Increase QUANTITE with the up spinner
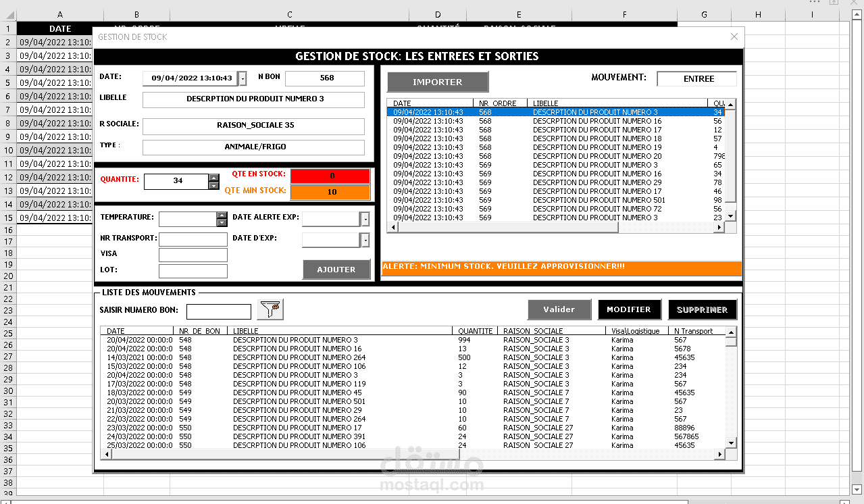This screenshot has height=504, width=864. pos(214,178)
